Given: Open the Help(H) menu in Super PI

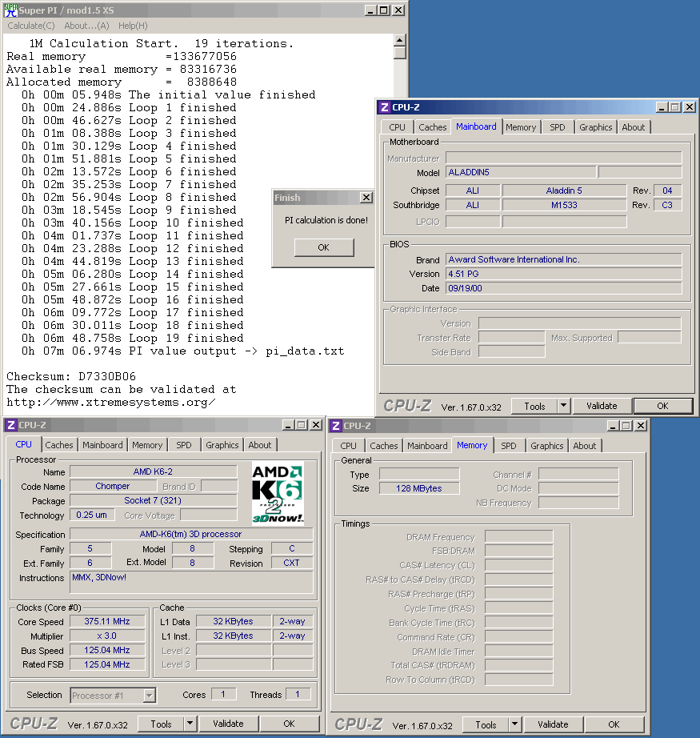Looking at the screenshot, I should click(x=133, y=26).
